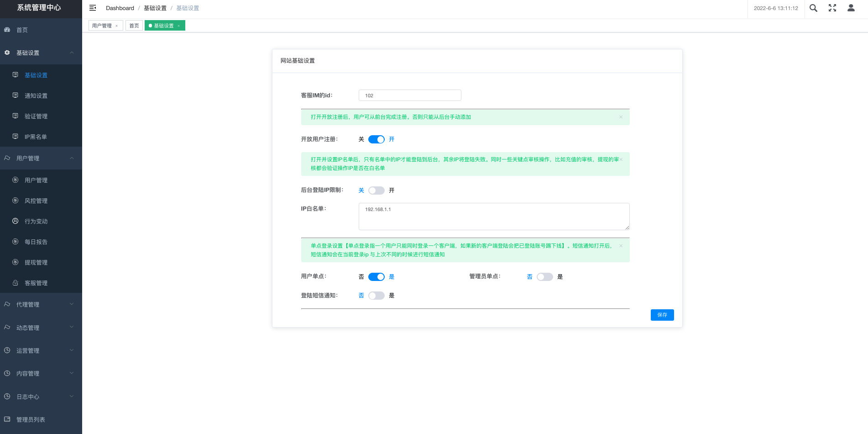Select 是 label for 登陆短信通知
Screen dimensions: 868x434
tap(392, 296)
